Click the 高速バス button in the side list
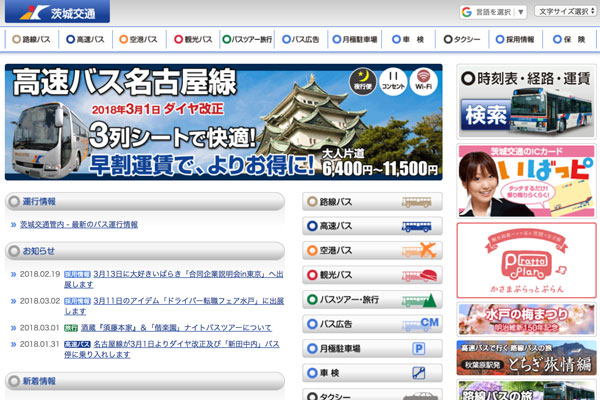 [372, 226]
